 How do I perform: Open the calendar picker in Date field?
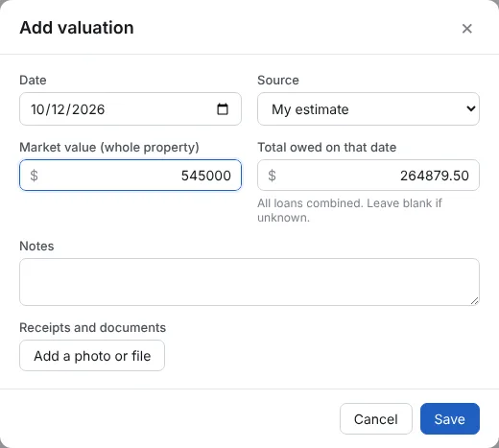point(223,109)
